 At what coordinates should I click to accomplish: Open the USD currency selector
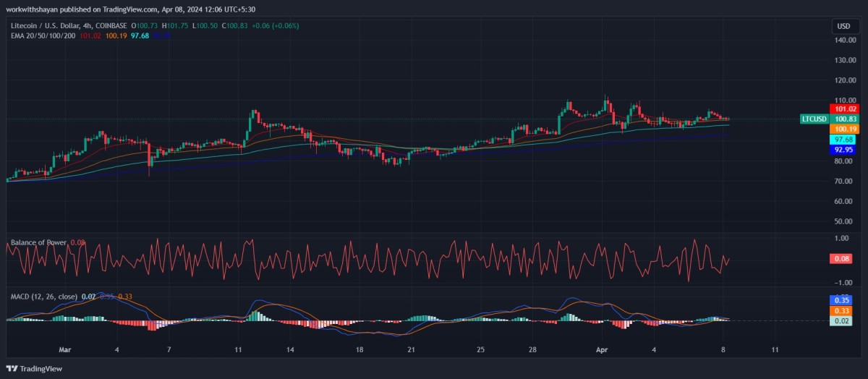(x=843, y=26)
